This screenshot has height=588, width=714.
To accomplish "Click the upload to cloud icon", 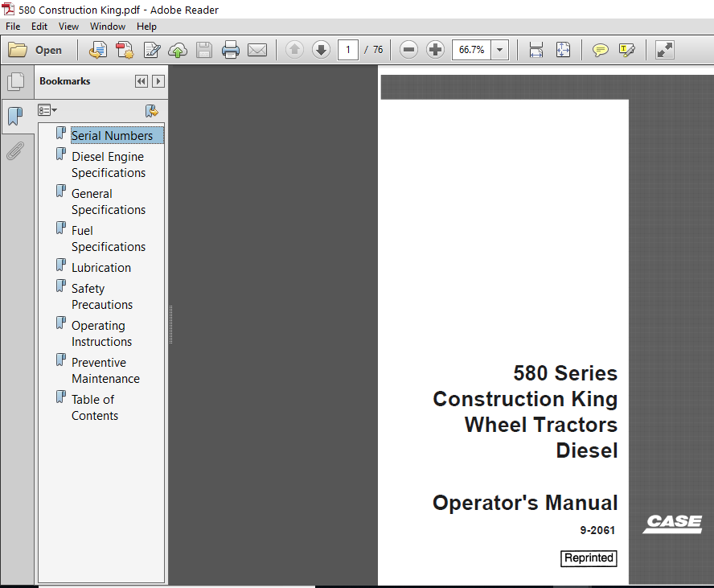I will [178, 50].
